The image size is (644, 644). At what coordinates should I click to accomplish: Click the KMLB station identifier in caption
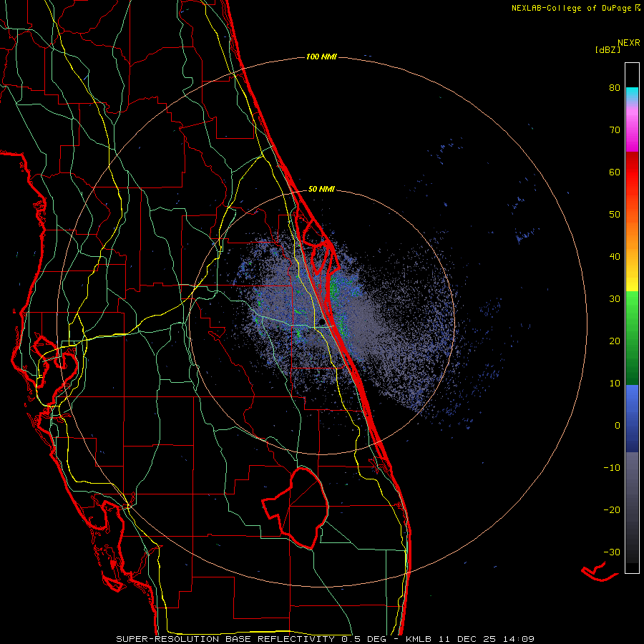coord(418,639)
